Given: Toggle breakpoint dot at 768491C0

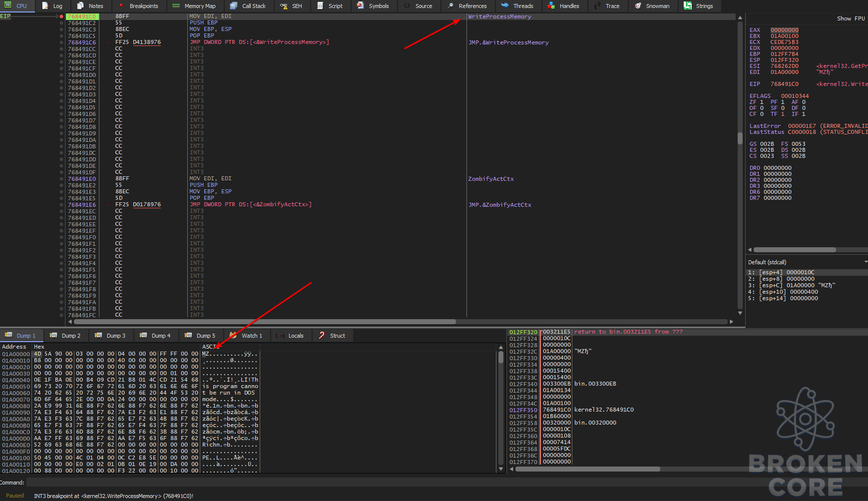Looking at the screenshot, I should pyautogui.click(x=61, y=16).
